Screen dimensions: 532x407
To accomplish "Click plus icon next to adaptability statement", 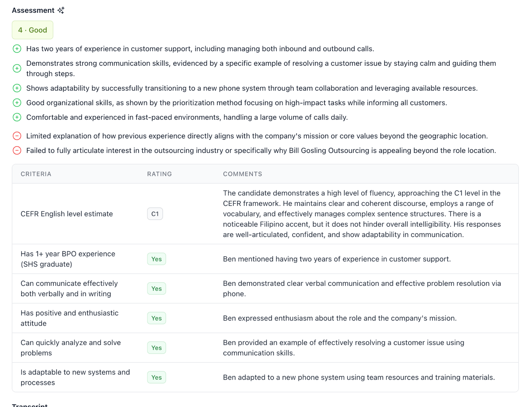I will point(17,88).
